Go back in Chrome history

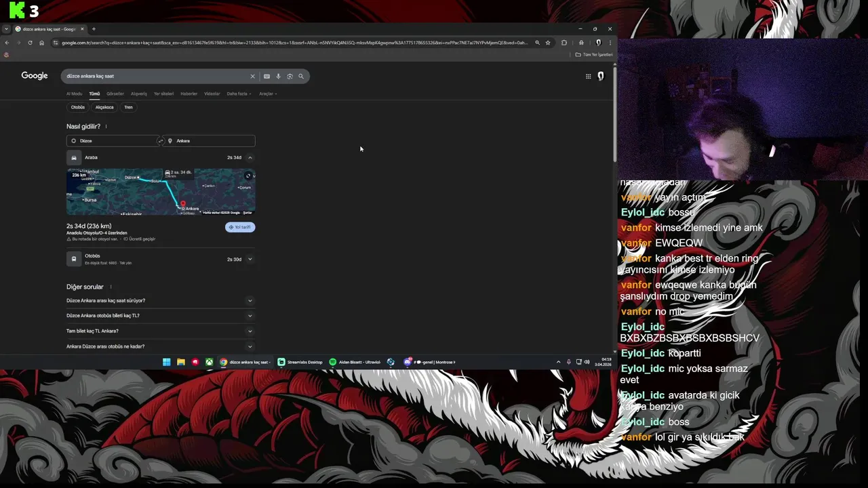click(7, 43)
